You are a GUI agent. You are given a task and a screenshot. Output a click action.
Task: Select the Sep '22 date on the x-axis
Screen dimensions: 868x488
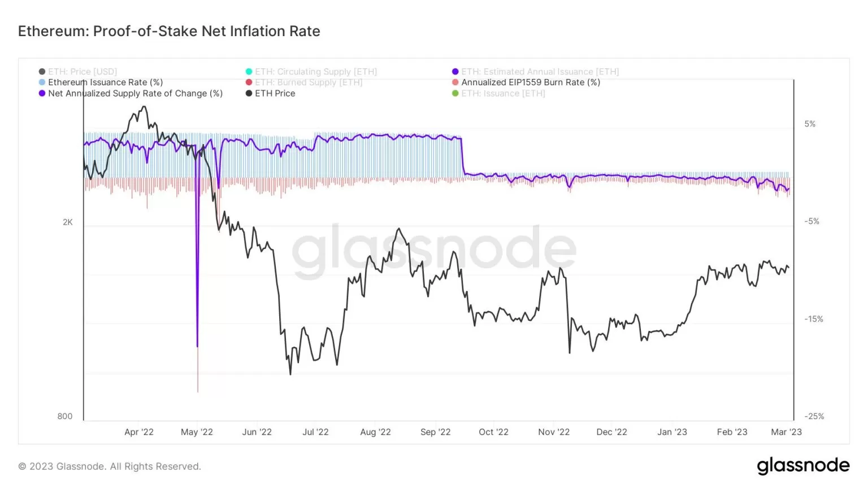(435, 432)
